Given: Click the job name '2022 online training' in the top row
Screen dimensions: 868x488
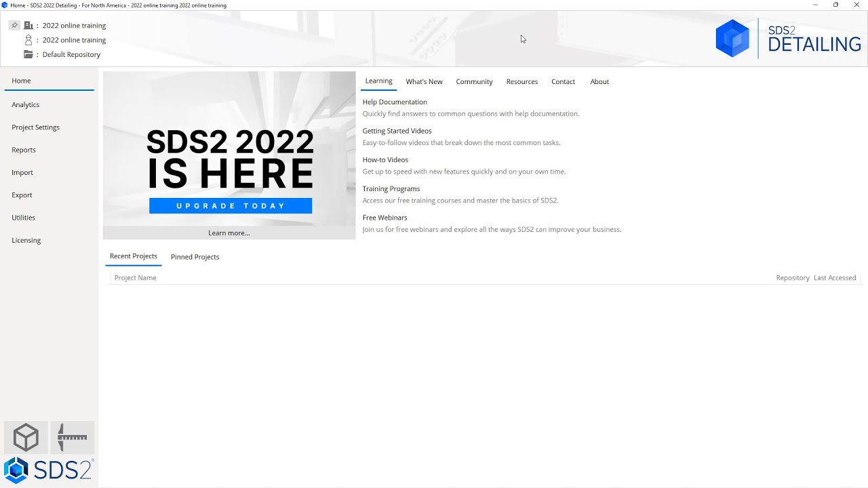Looking at the screenshot, I should click(x=74, y=26).
